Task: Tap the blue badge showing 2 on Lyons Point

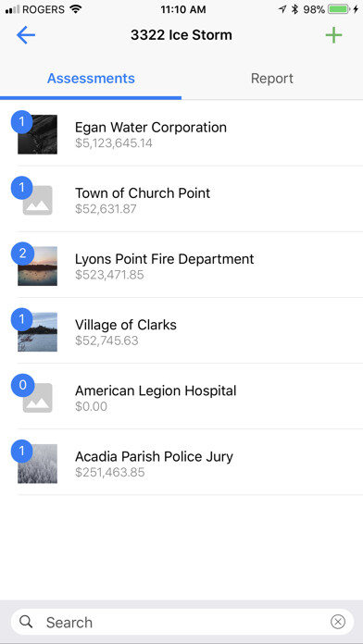Action: [x=22, y=254]
